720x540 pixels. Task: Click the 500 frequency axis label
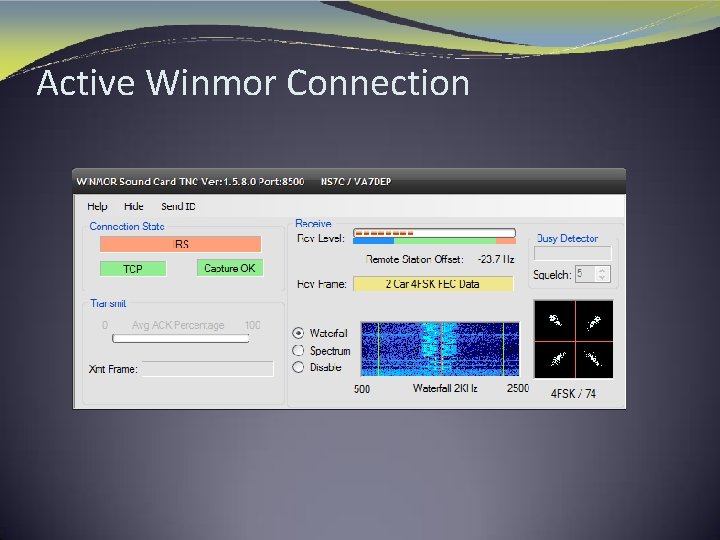pos(362,389)
